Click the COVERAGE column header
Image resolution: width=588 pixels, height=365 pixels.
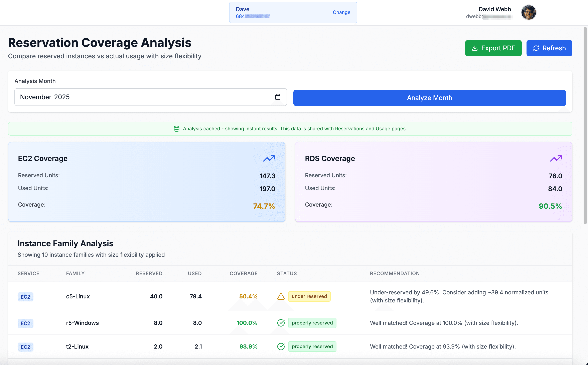244,273
